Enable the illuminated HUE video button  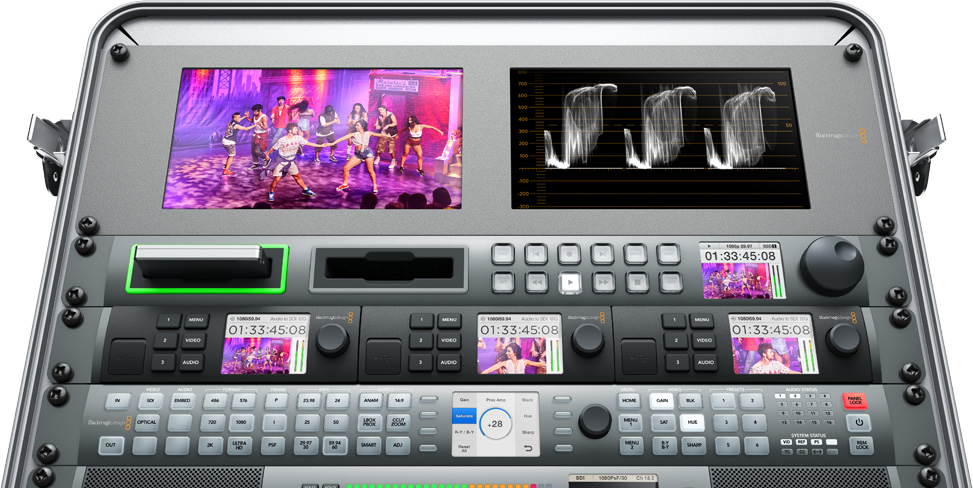click(x=691, y=423)
